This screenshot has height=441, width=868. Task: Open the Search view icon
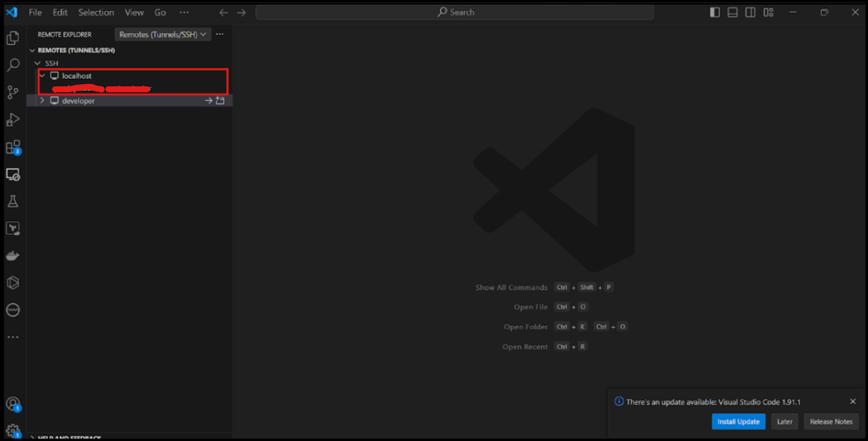coord(13,65)
